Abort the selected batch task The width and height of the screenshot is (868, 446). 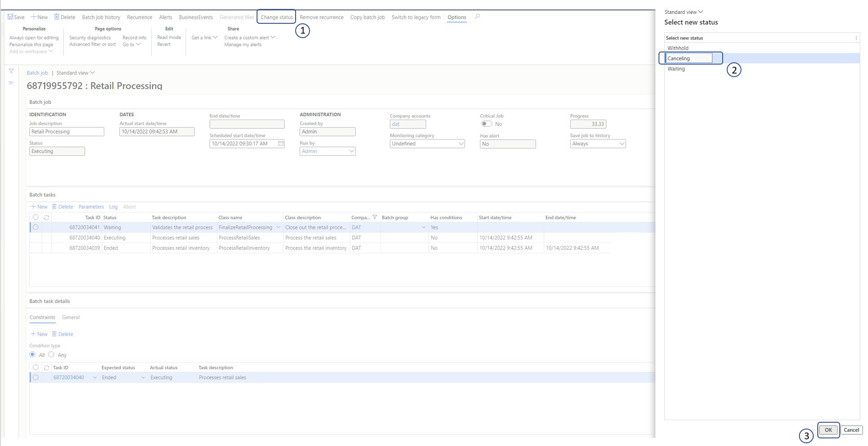pyautogui.click(x=129, y=207)
